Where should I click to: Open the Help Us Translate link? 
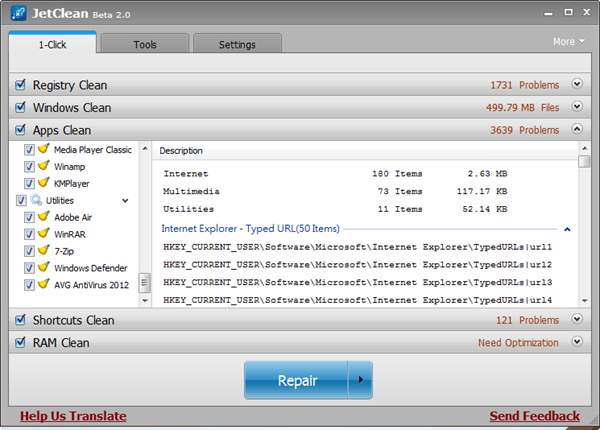[x=73, y=416]
